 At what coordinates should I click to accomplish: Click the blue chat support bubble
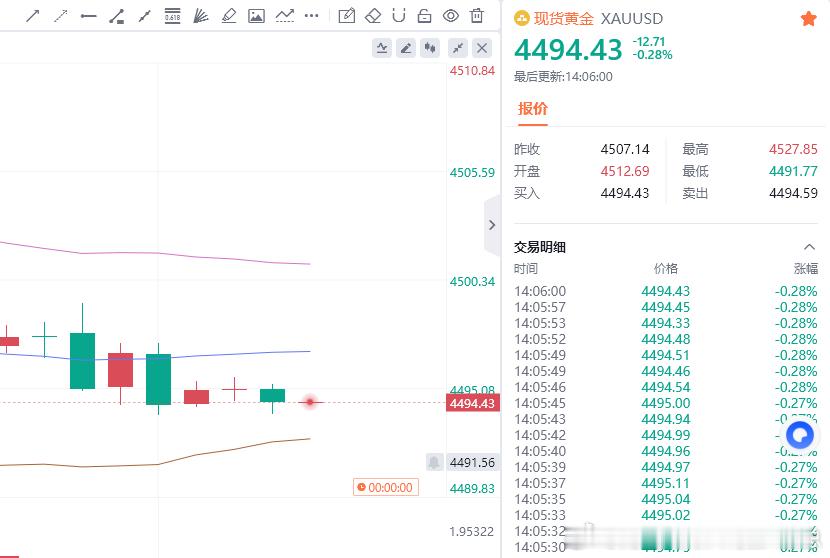click(x=800, y=435)
